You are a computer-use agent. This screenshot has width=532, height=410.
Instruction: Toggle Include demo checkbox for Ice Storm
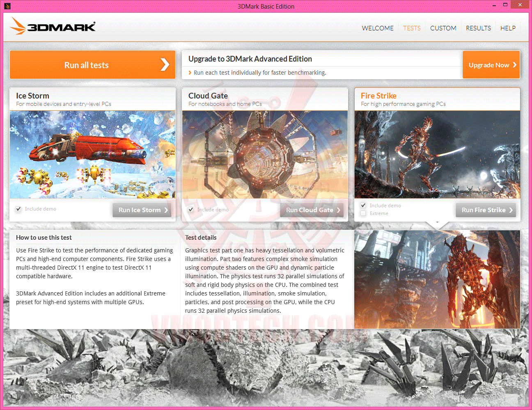pos(18,209)
